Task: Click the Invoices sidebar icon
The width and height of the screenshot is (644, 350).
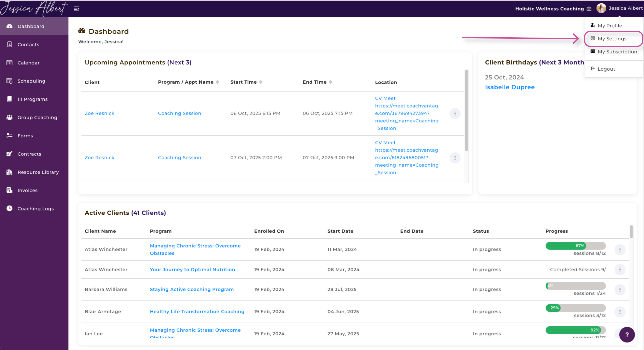Action: click(x=9, y=190)
